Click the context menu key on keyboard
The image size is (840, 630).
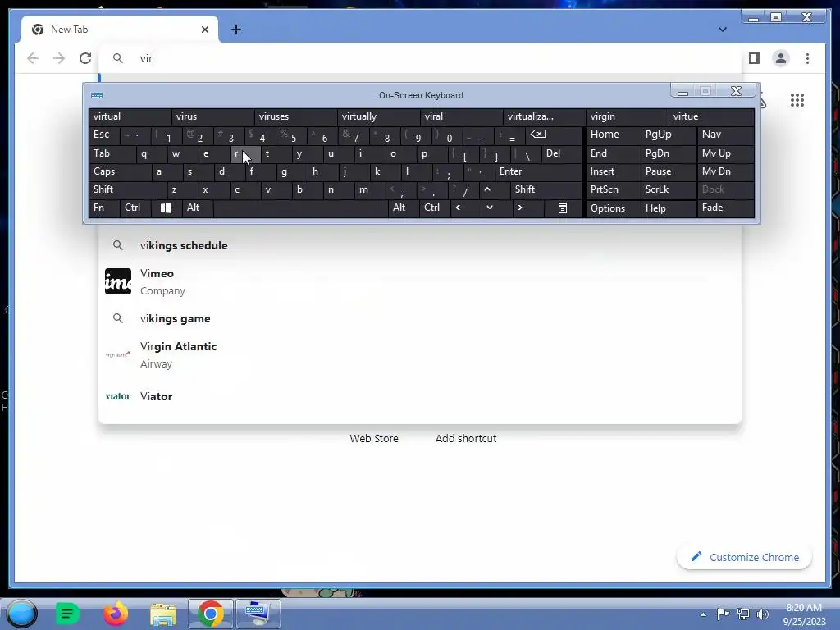tap(563, 208)
